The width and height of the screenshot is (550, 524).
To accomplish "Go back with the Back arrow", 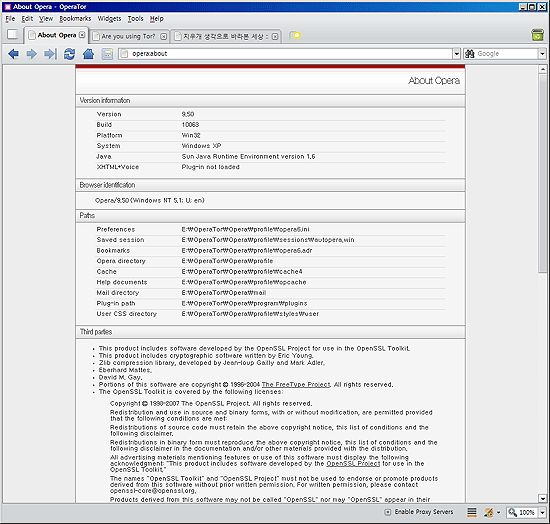I will coord(13,54).
